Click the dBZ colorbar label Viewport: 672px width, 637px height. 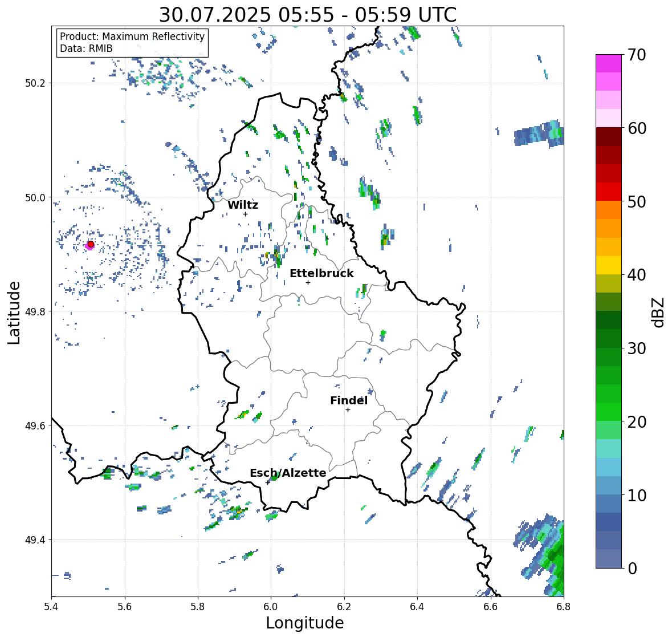pos(659,312)
